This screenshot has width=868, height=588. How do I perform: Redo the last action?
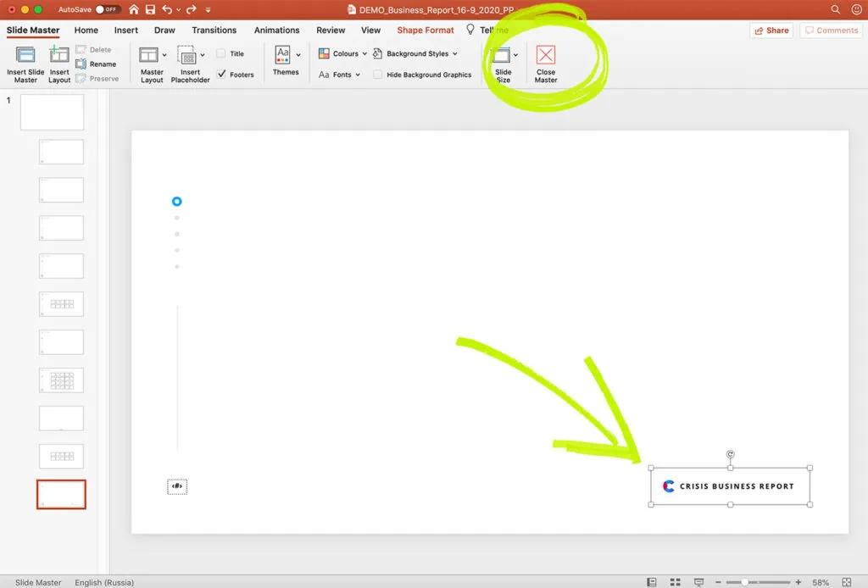click(192, 9)
